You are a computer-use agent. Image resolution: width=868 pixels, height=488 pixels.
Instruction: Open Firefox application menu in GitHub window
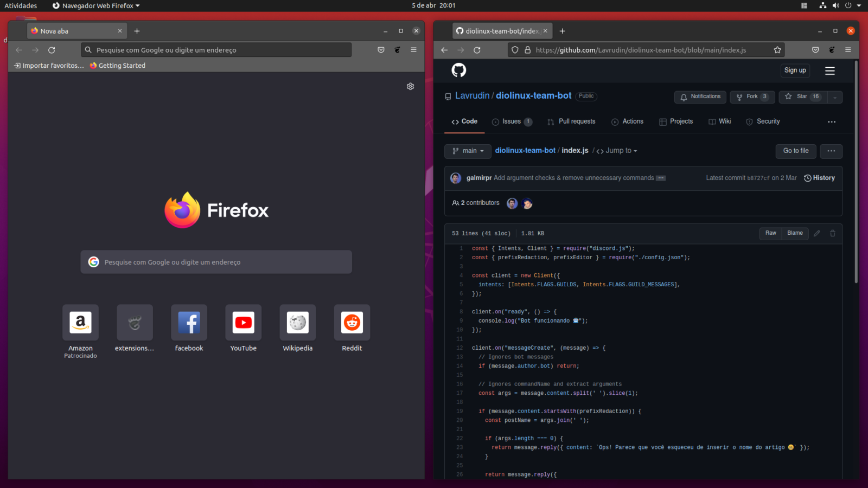point(848,50)
